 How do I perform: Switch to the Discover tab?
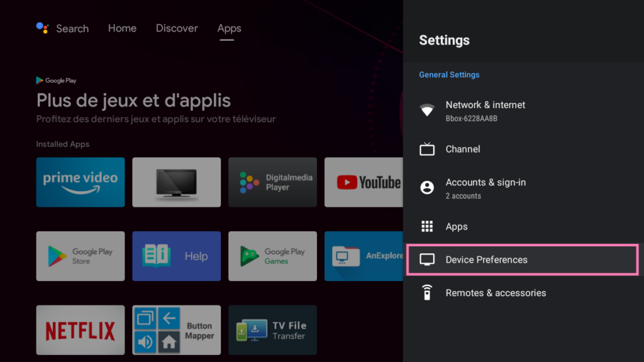coord(177,28)
